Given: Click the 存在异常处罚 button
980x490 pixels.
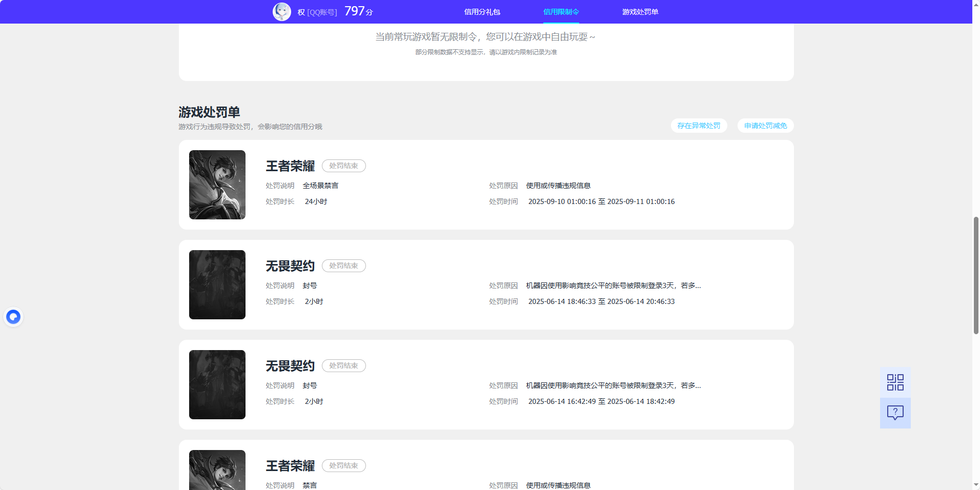Looking at the screenshot, I should click(x=699, y=126).
